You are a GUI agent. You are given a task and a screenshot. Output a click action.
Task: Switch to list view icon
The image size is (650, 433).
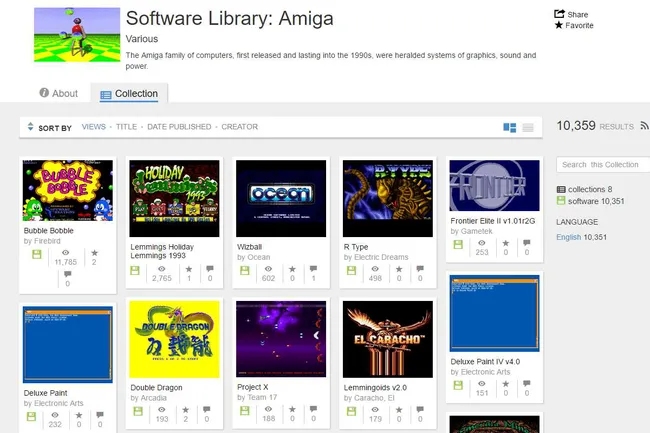pyautogui.click(x=528, y=128)
